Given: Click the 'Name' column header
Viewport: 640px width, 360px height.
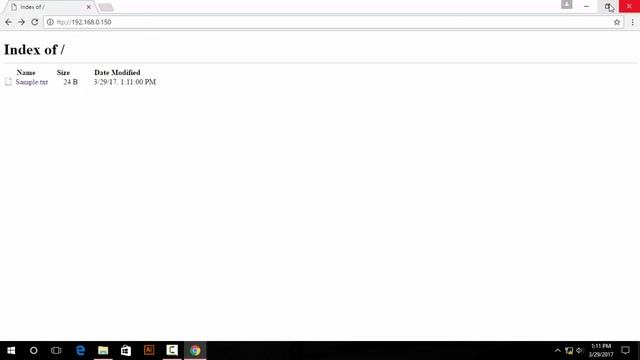Looking at the screenshot, I should coord(26,73).
